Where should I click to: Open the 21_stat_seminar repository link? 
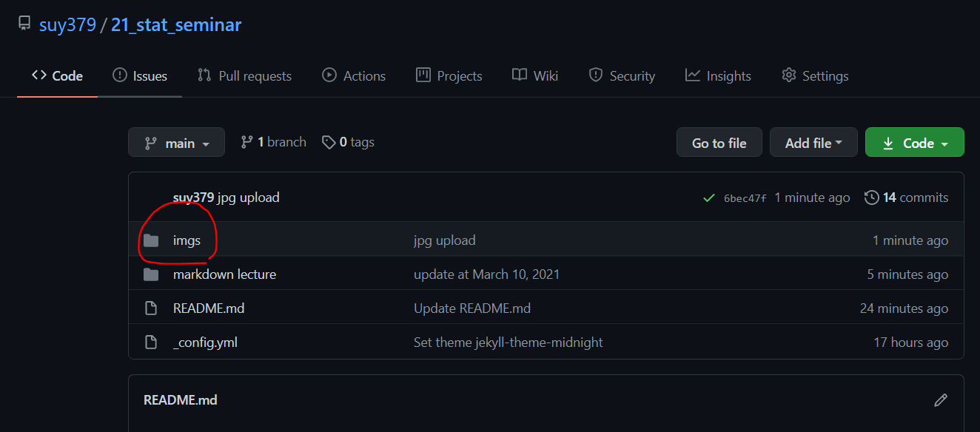(x=176, y=24)
